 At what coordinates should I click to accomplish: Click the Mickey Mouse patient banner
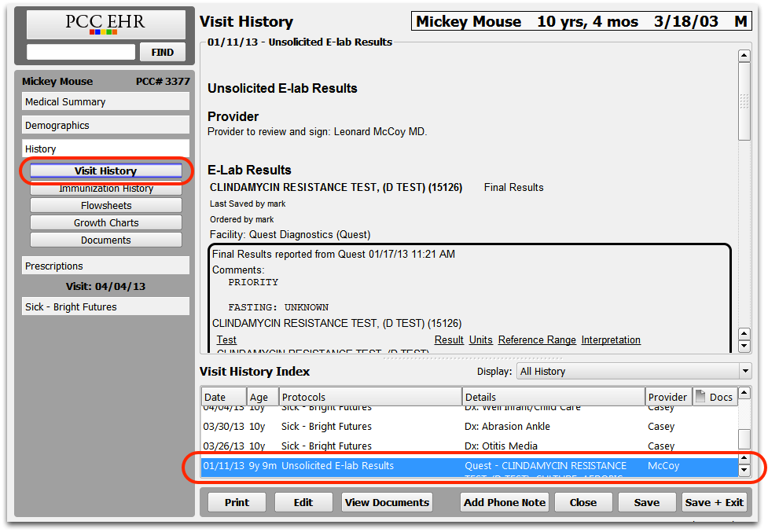(582, 21)
